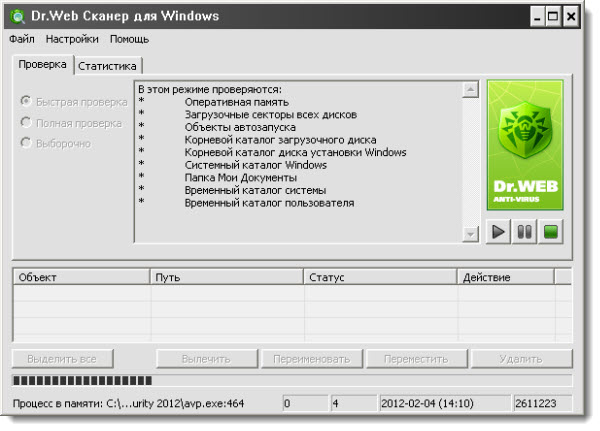The height and width of the screenshot is (431, 600).
Task: Click the Start scan play button
Action: coord(500,232)
